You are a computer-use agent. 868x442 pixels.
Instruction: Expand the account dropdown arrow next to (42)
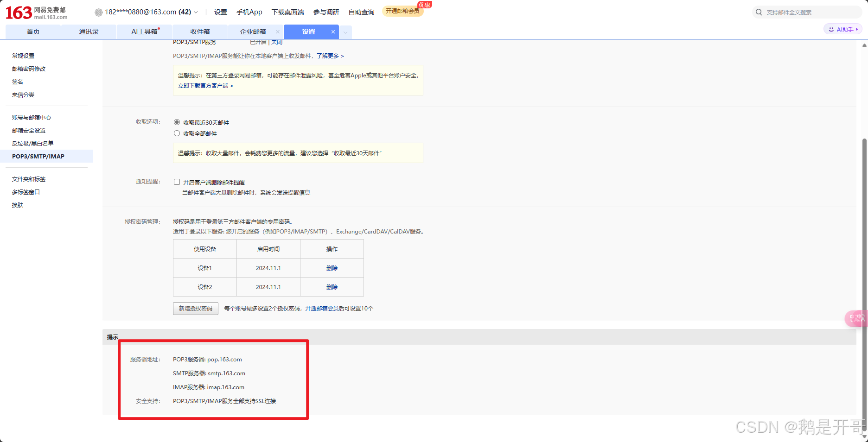click(x=196, y=13)
